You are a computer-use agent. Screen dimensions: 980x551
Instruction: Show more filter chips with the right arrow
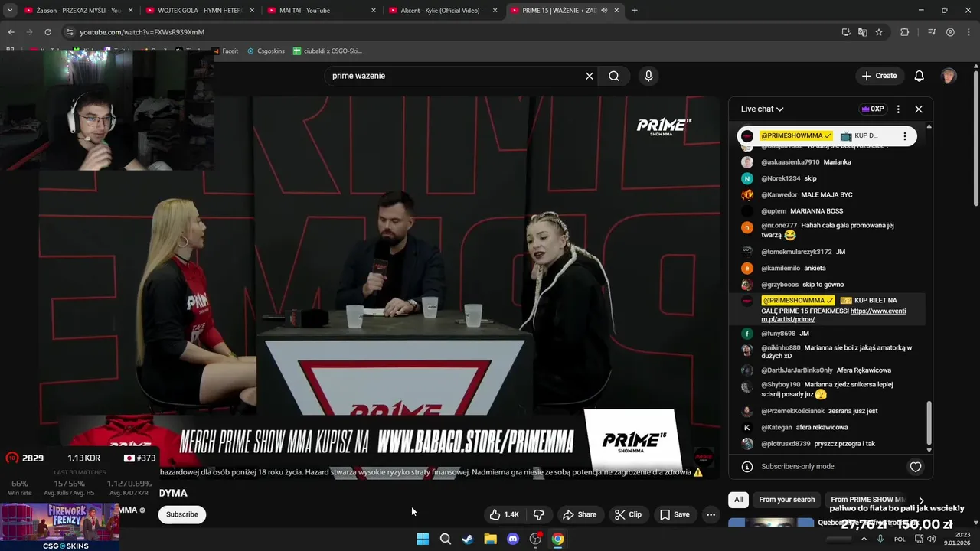[x=921, y=500]
